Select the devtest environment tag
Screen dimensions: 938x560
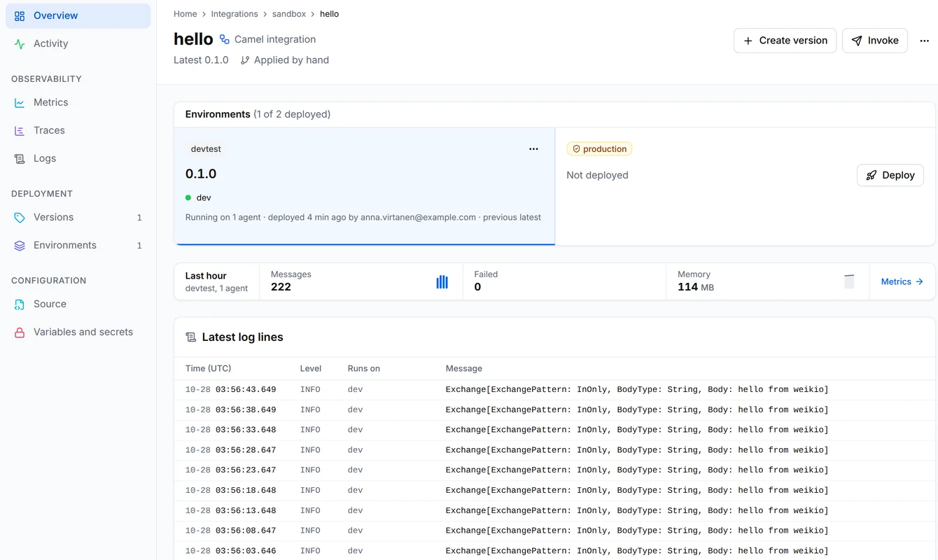206,149
